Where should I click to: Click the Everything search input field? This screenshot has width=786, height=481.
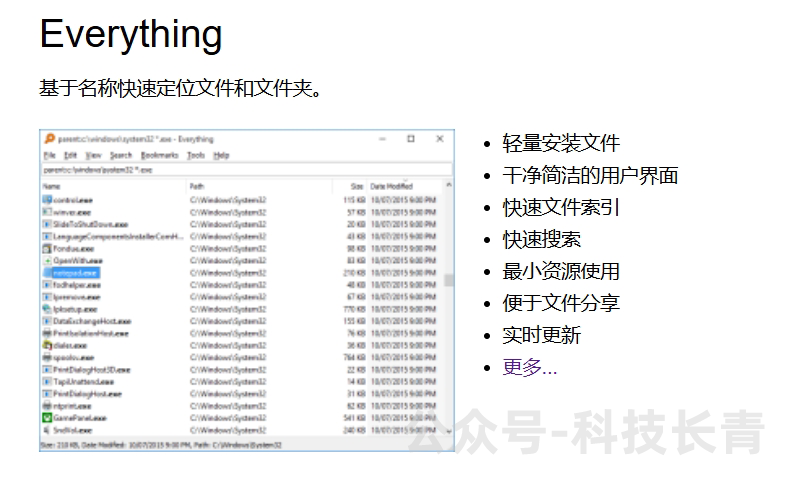click(x=247, y=170)
